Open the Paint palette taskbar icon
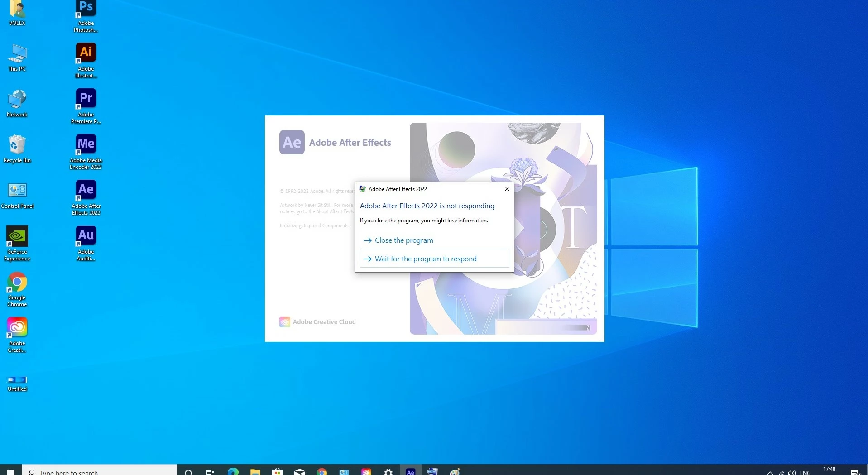868x475 pixels. (x=455, y=472)
